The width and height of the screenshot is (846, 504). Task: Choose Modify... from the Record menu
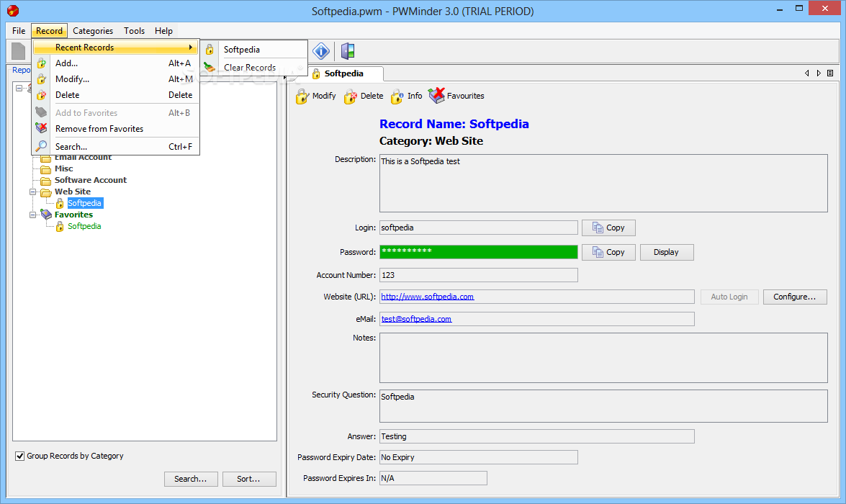pos(116,78)
